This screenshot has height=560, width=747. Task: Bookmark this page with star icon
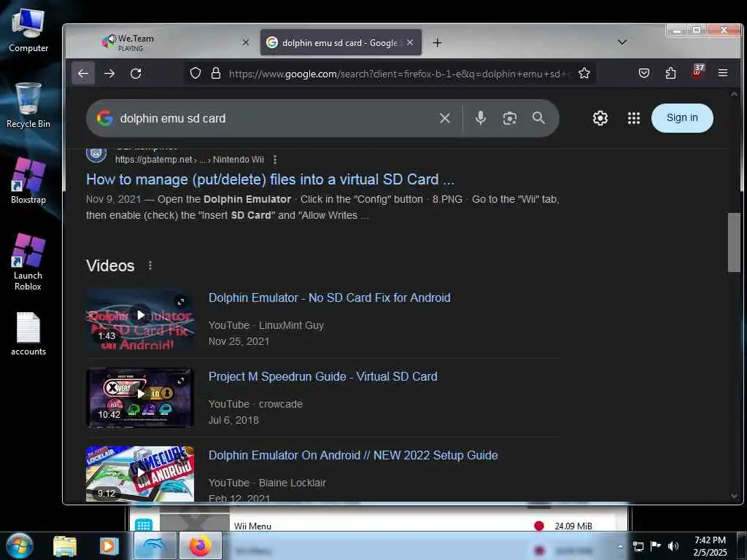(x=584, y=74)
